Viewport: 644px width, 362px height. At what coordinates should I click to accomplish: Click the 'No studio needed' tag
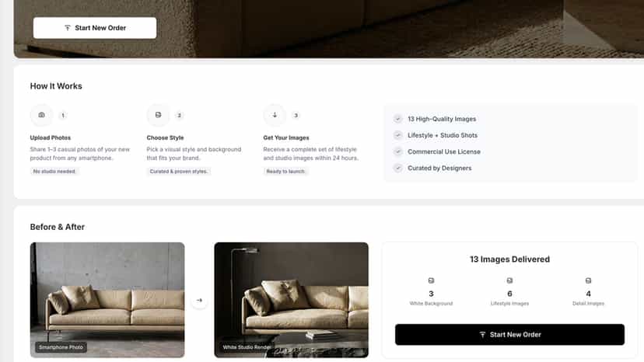point(54,171)
